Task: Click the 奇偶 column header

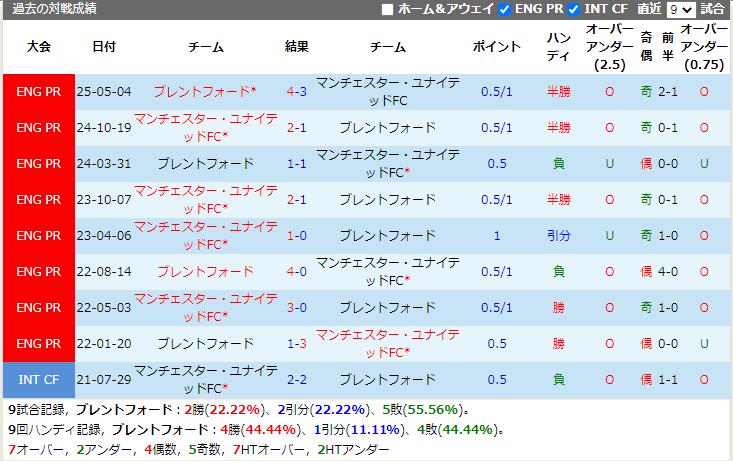Action: coord(646,47)
